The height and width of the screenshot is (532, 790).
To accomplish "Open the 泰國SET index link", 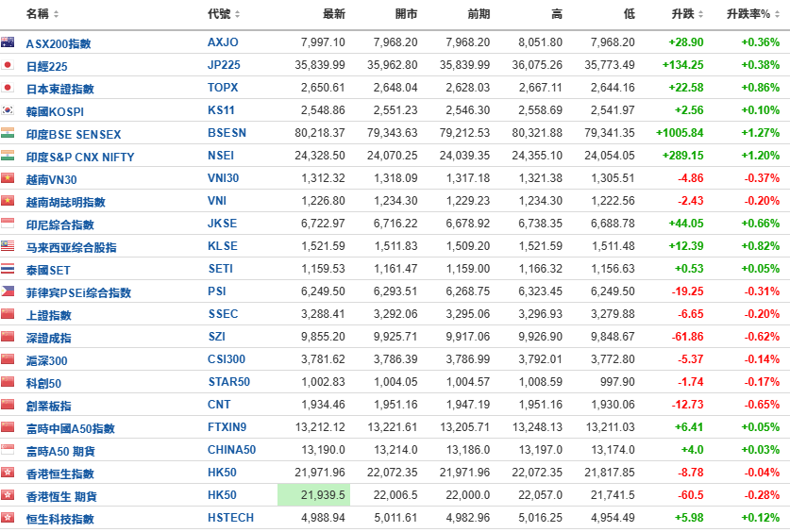I will 48,271.
